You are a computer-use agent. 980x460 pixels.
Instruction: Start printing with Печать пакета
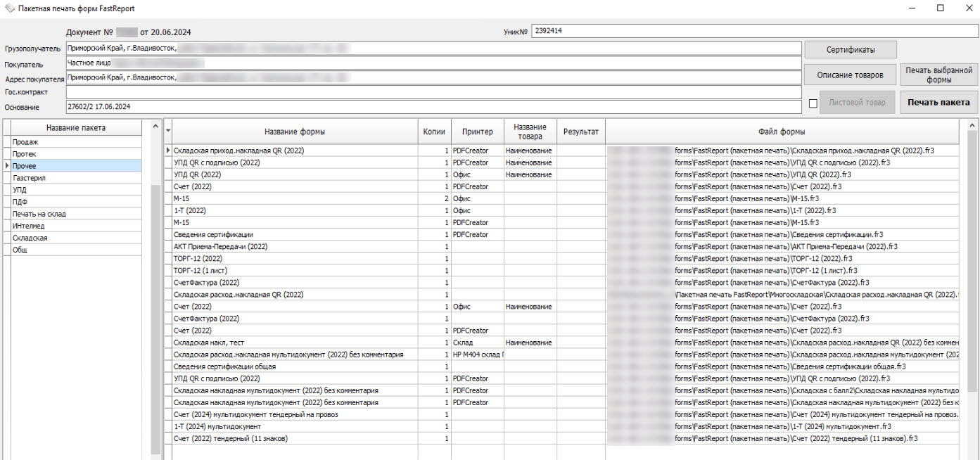938,103
